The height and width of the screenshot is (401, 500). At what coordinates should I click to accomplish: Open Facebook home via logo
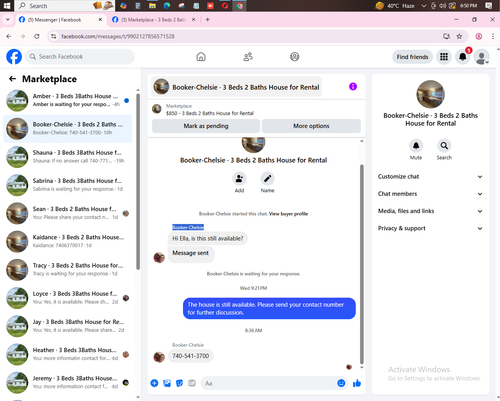coord(14,57)
